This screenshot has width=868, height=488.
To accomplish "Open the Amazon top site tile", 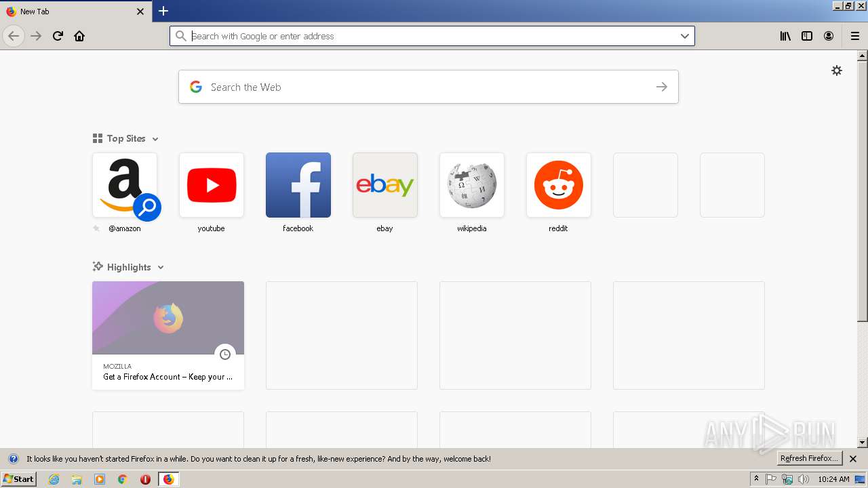I will point(125,185).
